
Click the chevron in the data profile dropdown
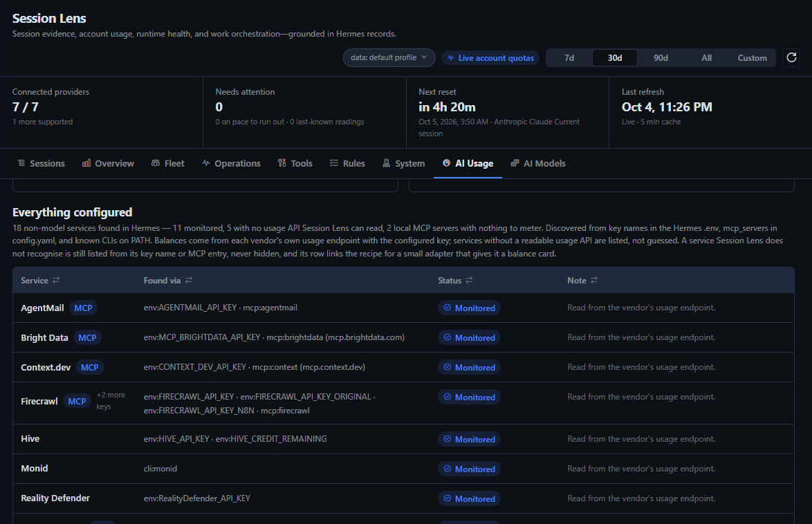point(424,57)
